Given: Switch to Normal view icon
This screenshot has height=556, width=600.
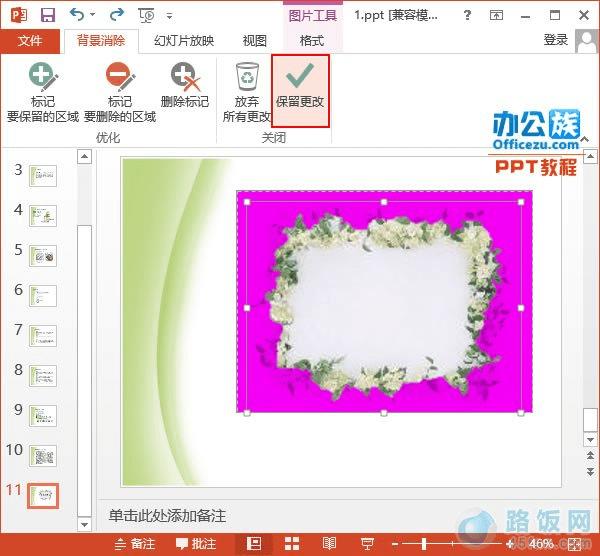Looking at the screenshot, I should click(x=254, y=544).
